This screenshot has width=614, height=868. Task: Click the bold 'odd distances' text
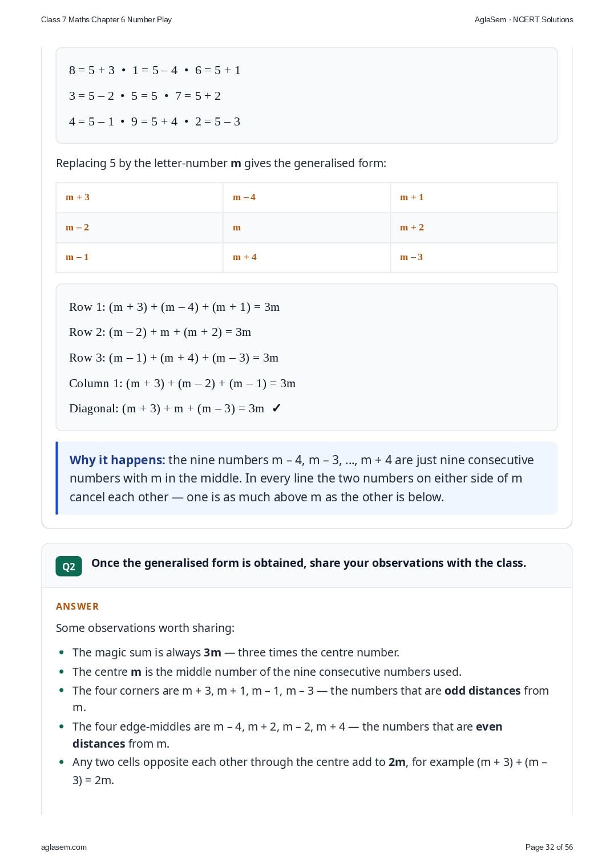coord(482,691)
